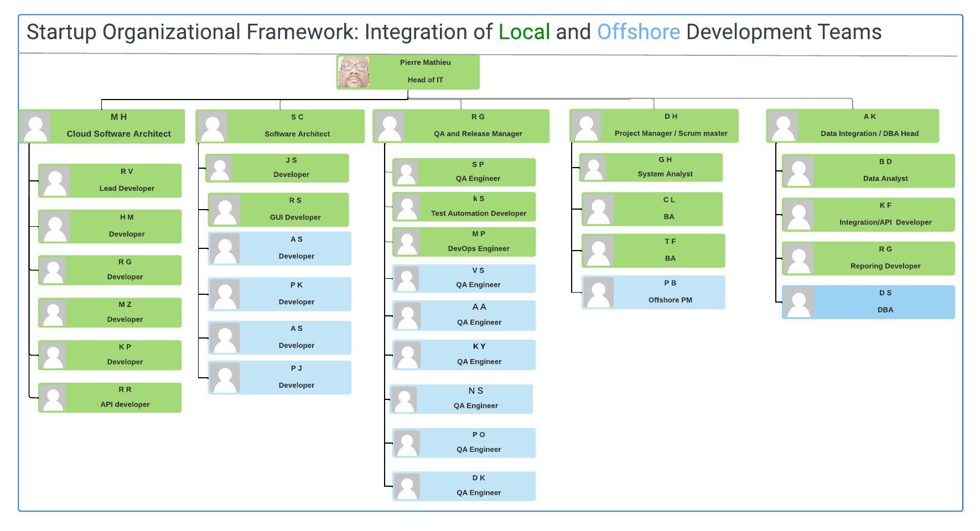Select 'Project Manager / Scrum master' text
Viewport: 980px width, 531px height.
pos(671,133)
